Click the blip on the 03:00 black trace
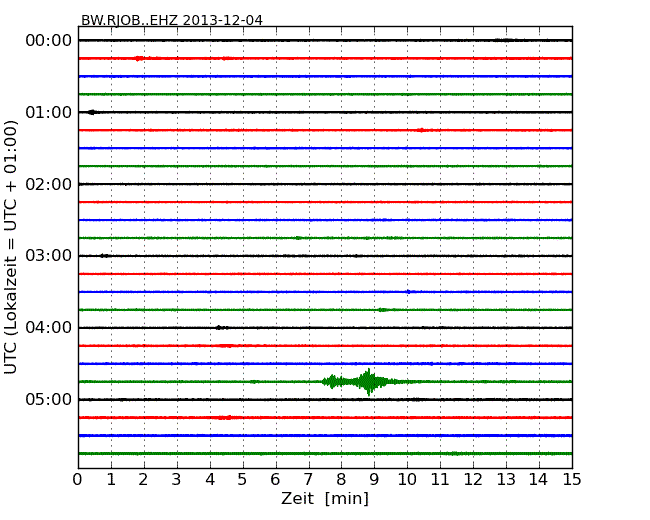The width and height of the screenshot is (650, 520). click(104, 256)
